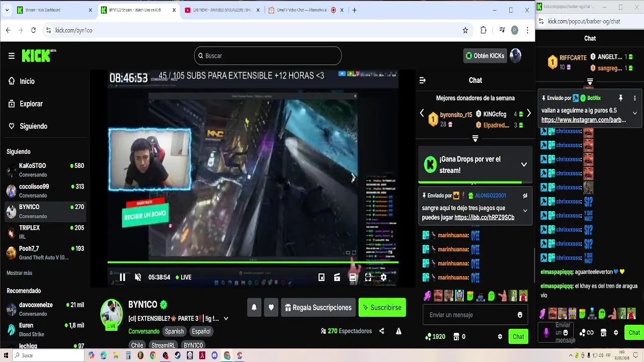Screen dimensions: 644x362
Task: Enable notifications with the bell button
Action: (x=254, y=308)
